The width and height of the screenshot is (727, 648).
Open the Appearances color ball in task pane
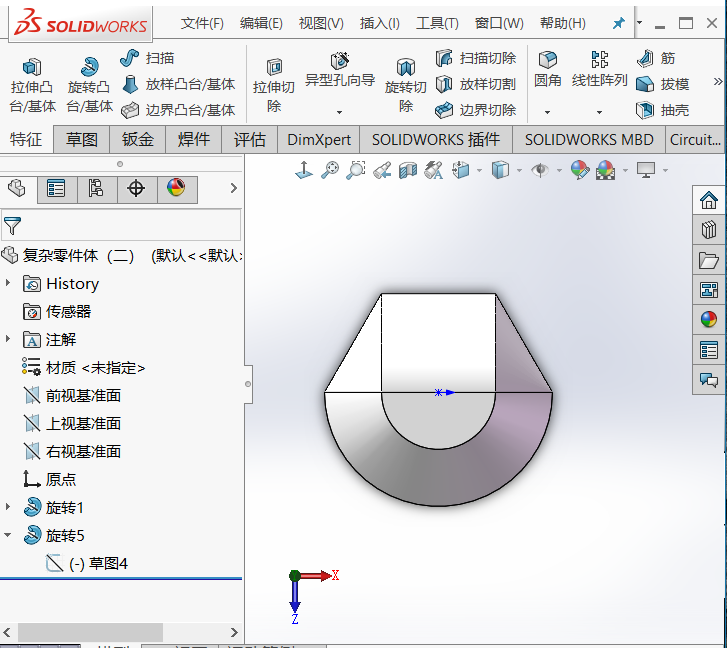click(709, 320)
